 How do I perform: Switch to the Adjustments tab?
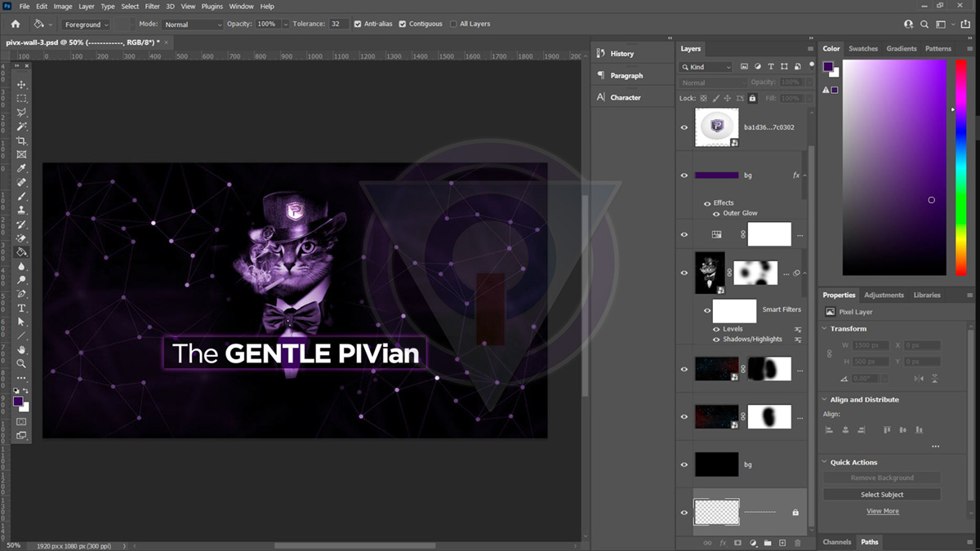click(x=884, y=295)
